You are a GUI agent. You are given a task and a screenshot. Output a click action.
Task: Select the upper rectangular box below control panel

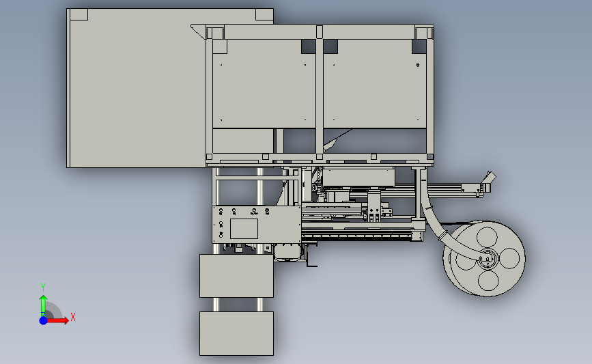[236, 276]
